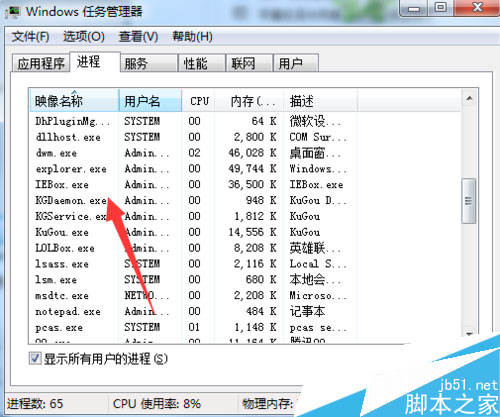Click description Microso...
Image resolution: width=500 pixels, height=417 pixels.
[x=318, y=296]
